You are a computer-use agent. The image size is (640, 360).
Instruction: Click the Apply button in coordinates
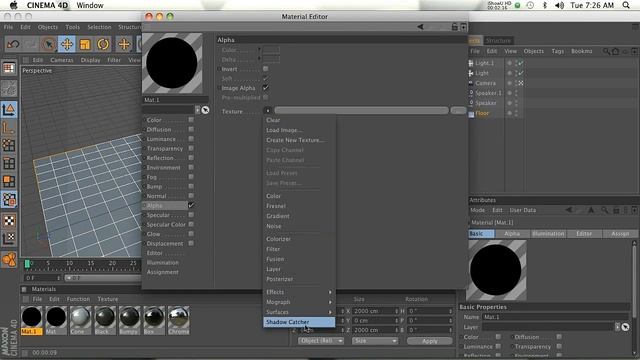(x=430, y=340)
